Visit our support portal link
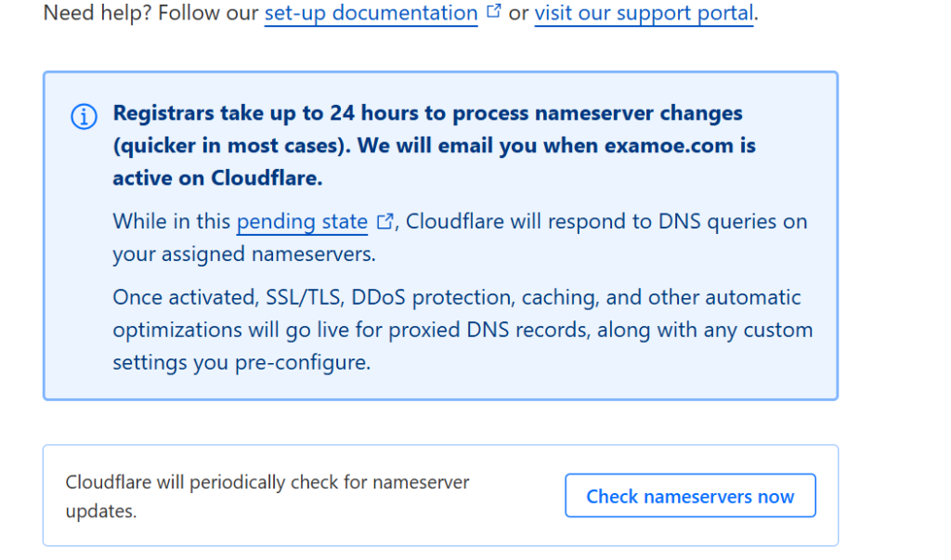 (644, 14)
